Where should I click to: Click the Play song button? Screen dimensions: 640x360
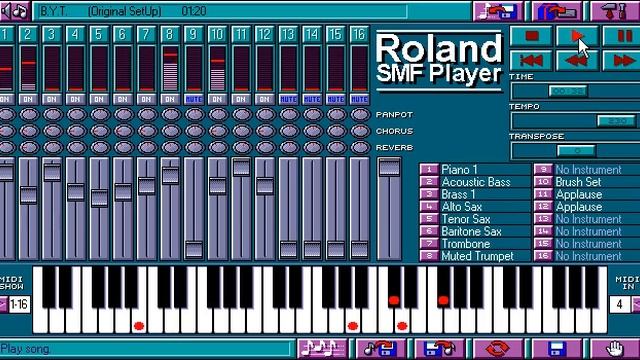pos(577,36)
